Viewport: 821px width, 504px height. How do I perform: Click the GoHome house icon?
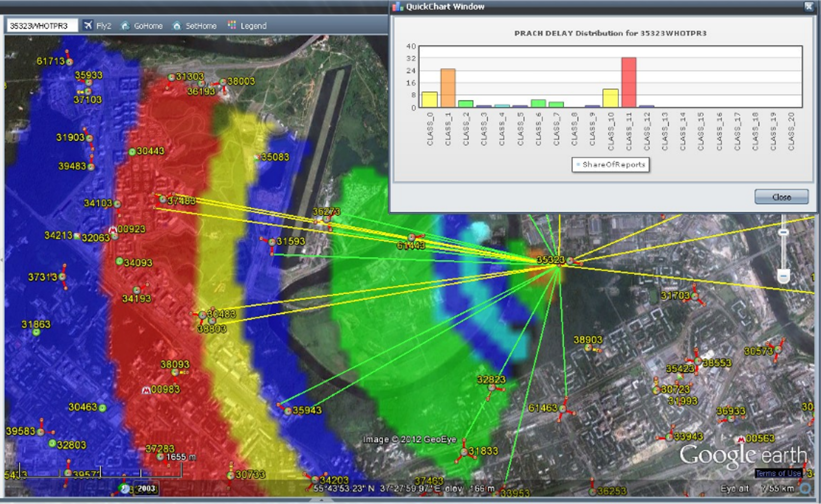click(x=125, y=26)
